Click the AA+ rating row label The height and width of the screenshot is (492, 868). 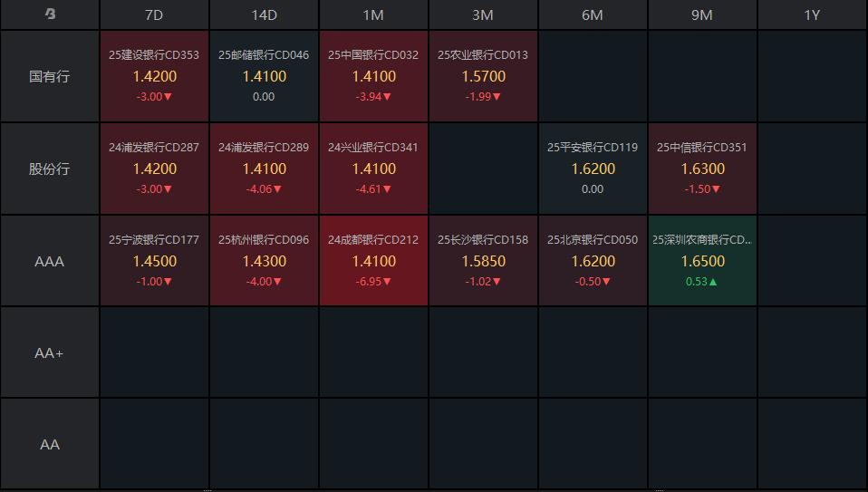coord(50,352)
